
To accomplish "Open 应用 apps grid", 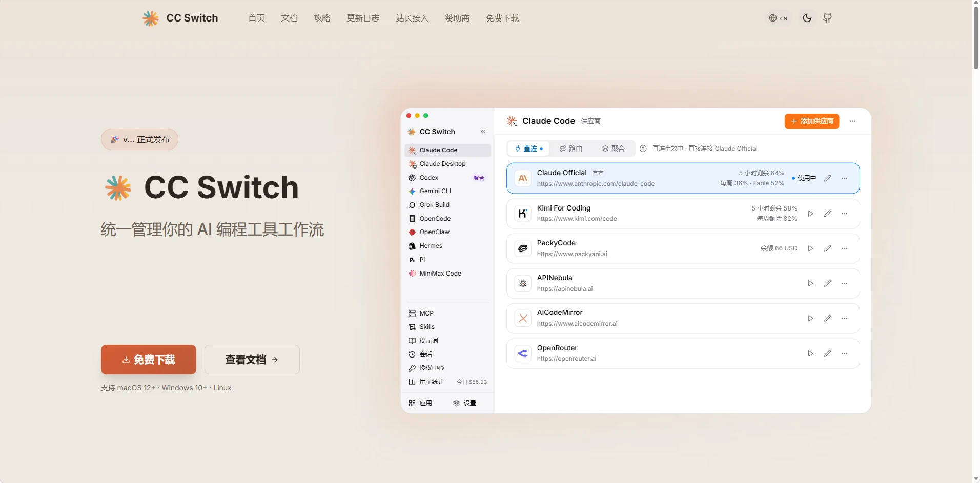I will (x=420, y=403).
